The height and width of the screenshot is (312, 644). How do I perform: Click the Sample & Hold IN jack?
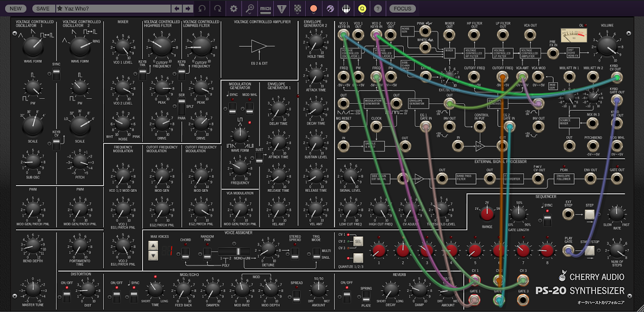pos(343,146)
